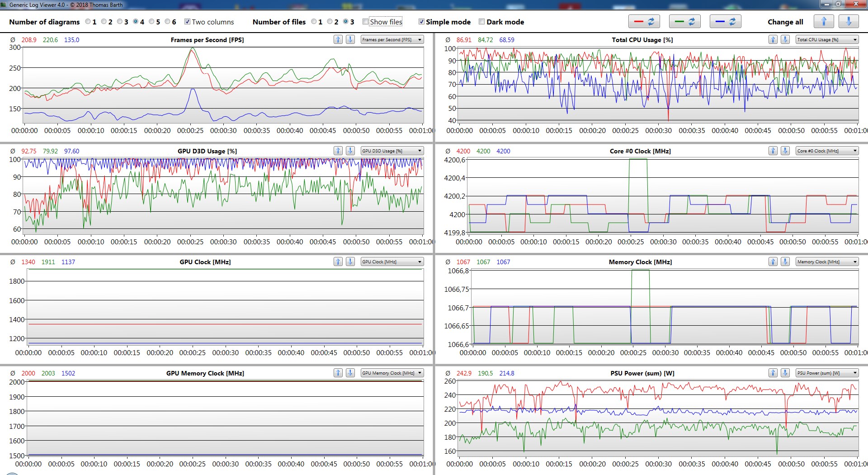Click the down arrow for GPU Clock diagram

tap(350, 261)
